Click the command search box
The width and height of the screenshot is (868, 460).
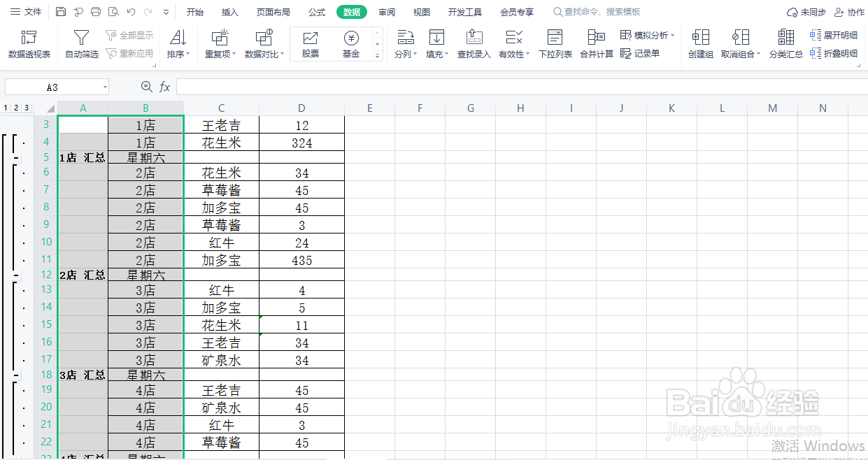597,12
